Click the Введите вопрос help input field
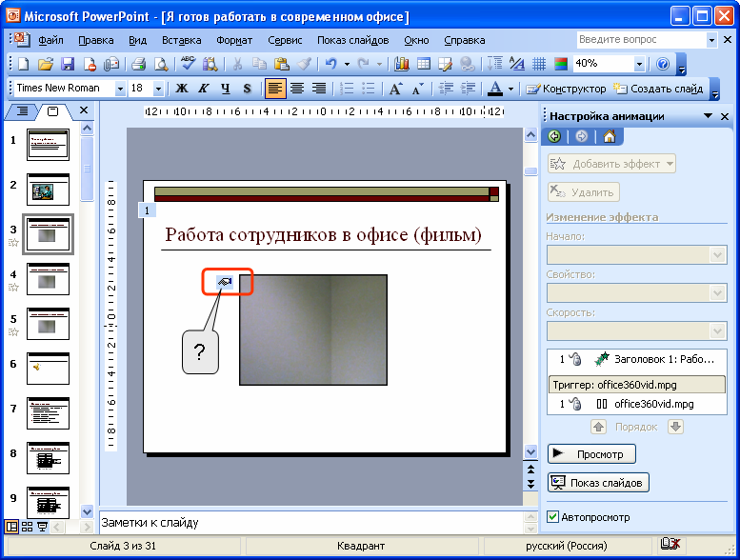Screen dimensions: 740x560 pyautogui.click(x=641, y=40)
